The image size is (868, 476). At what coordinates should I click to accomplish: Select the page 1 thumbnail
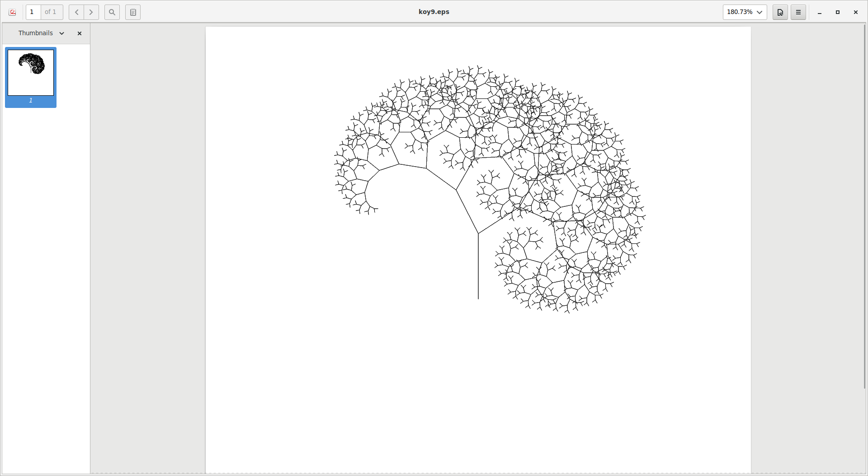coord(31,77)
